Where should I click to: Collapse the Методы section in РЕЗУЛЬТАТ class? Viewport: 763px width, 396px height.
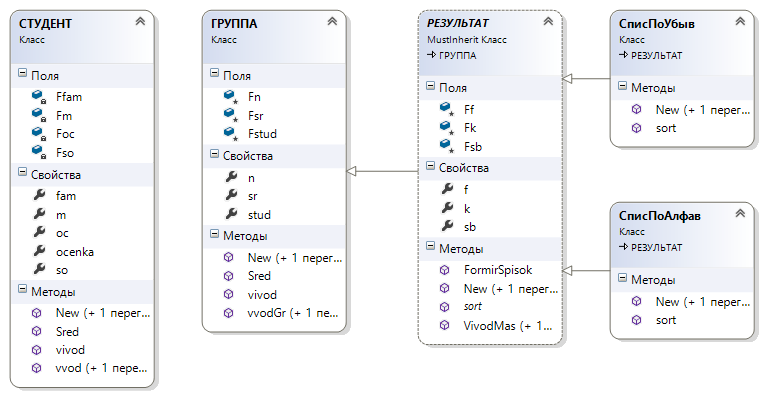click(x=430, y=246)
